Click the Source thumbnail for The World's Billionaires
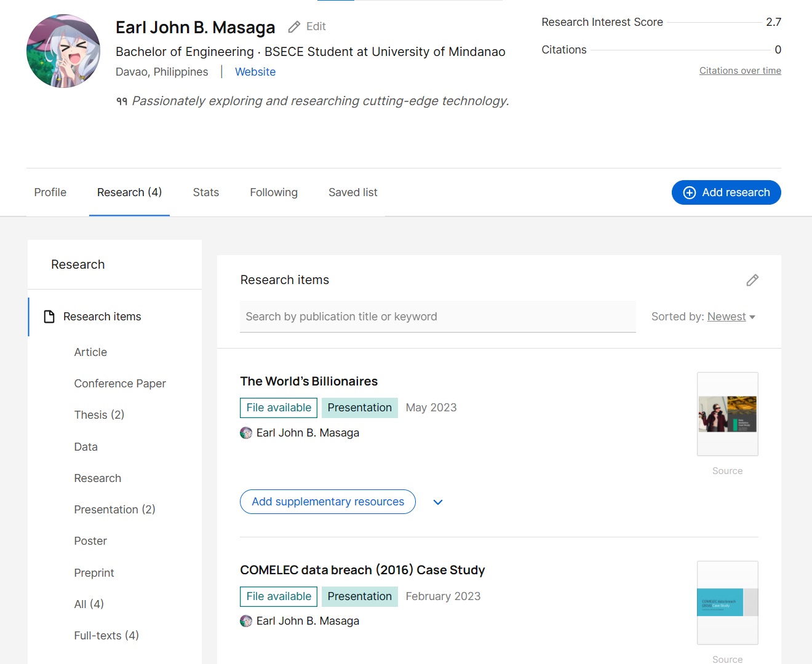812x664 pixels. [x=727, y=414]
